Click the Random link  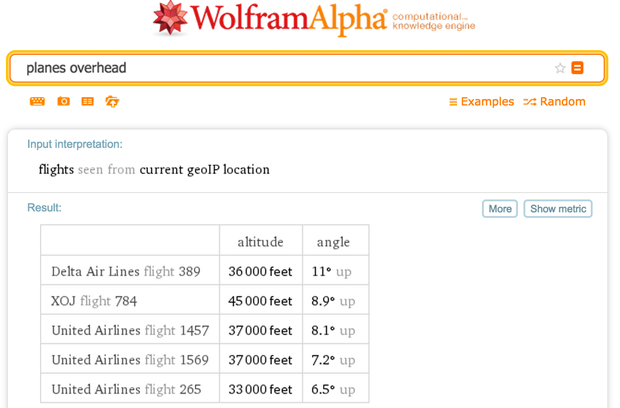coord(554,102)
